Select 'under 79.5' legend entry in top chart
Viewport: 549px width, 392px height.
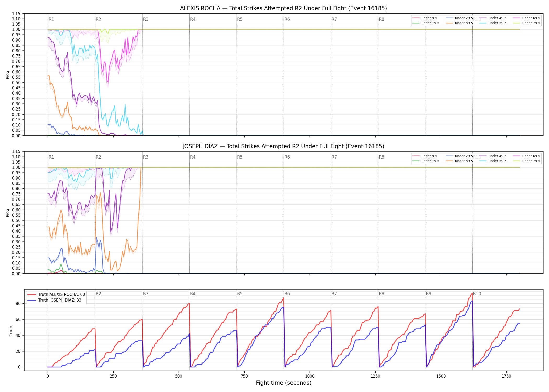pyautogui.click(x=526, y=23)
